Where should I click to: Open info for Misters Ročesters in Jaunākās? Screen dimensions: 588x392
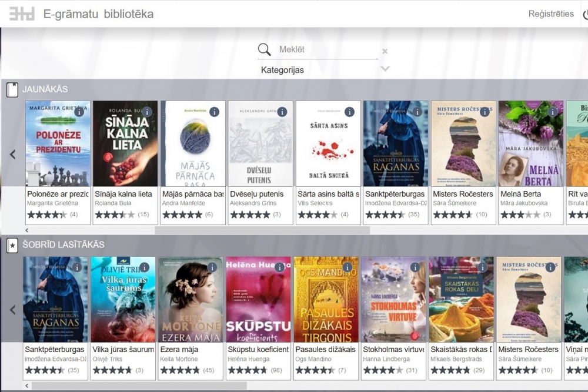click(x=485, y=112)
